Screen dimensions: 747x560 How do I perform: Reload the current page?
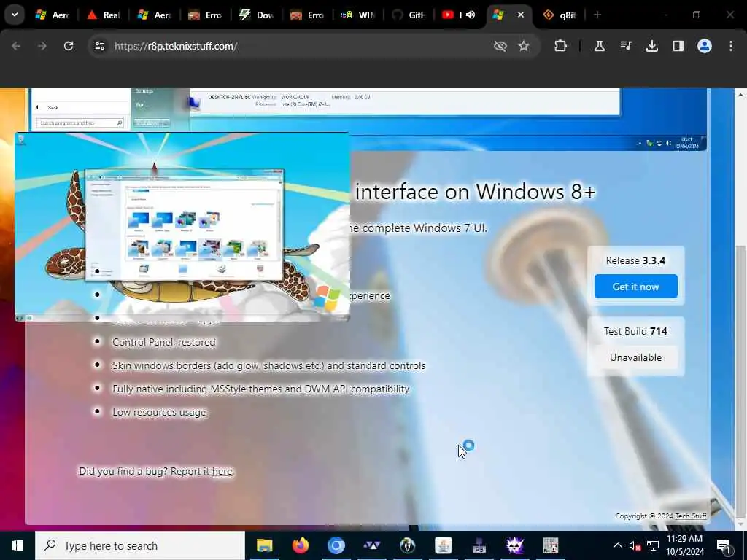(69, 46)
